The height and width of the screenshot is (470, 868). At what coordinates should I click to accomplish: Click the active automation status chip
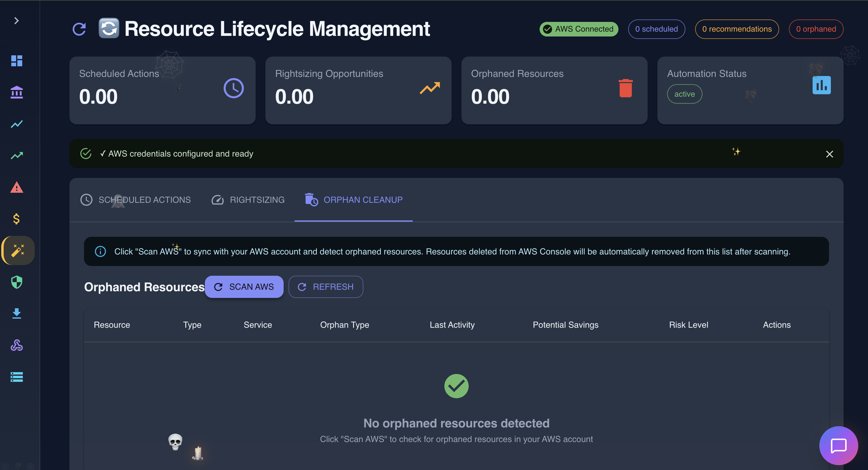(684, 94)
